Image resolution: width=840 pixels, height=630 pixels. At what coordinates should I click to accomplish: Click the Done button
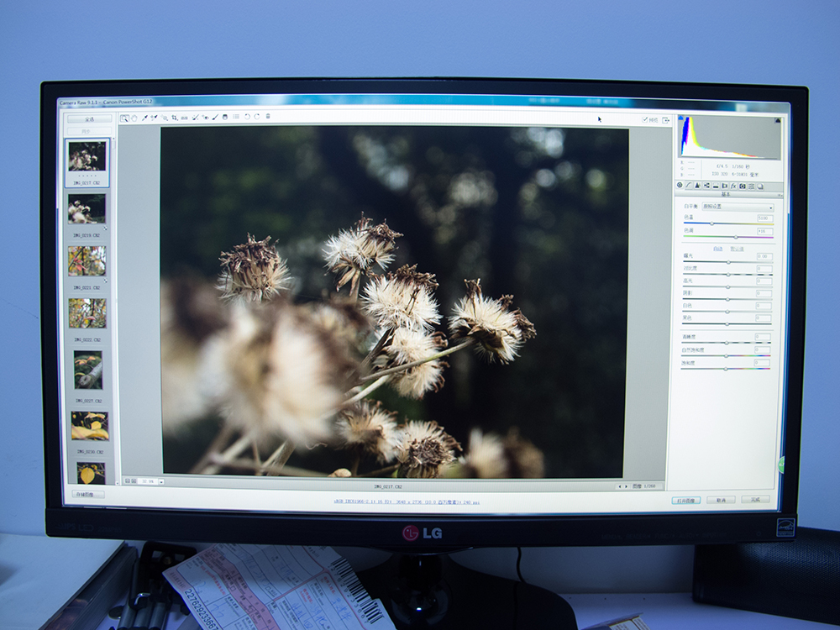(x=756, y=499)
